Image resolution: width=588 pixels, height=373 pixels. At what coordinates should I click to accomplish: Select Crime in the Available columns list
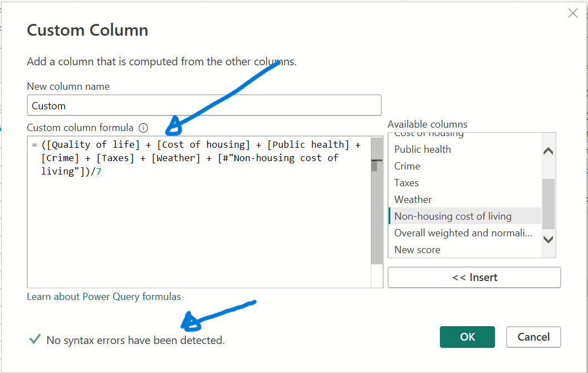coord(407,166)
